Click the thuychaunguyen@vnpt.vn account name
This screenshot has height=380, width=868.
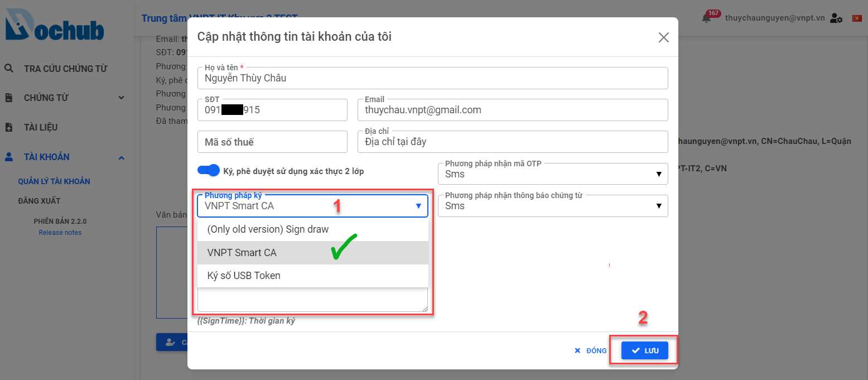click(x=775, y=18)
